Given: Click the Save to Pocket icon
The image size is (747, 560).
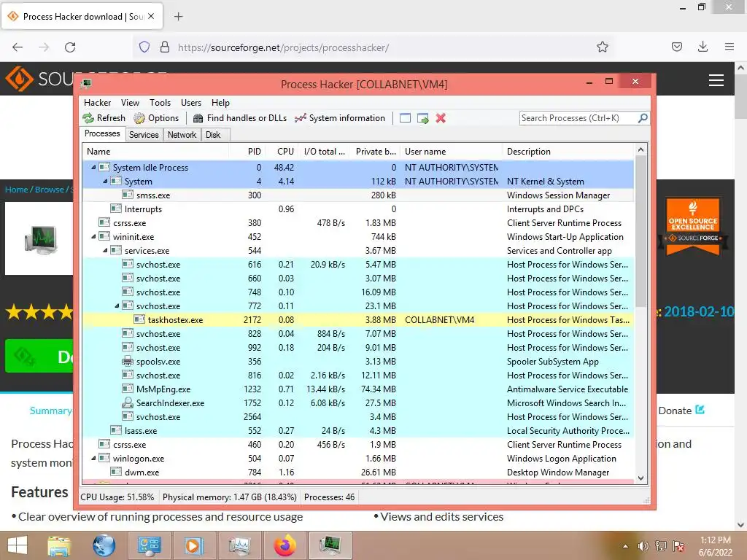Looking at the screenshot, I should 676,47.
